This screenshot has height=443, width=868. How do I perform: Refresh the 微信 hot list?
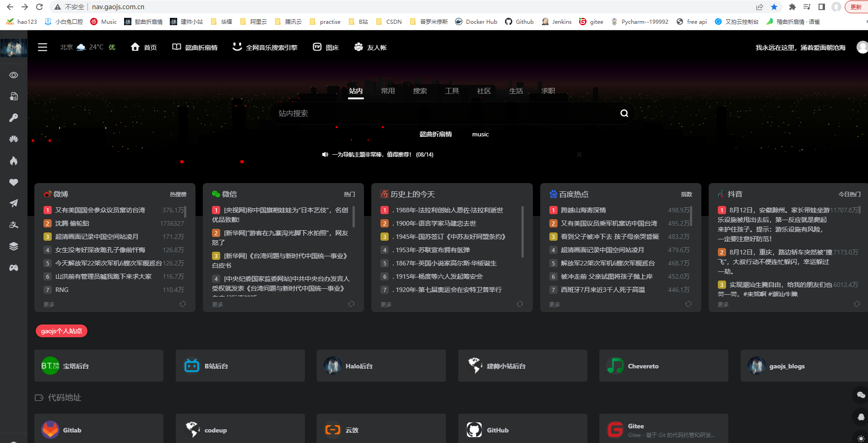pyautogui.click(x=351, y=304)
